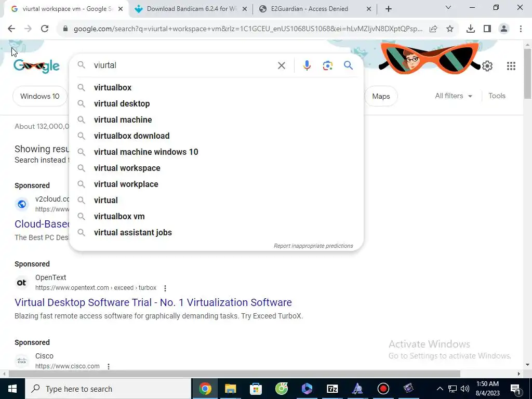
Task: Click the horizontal page scrollbar thumb
Action: click(x=234, y=374)
